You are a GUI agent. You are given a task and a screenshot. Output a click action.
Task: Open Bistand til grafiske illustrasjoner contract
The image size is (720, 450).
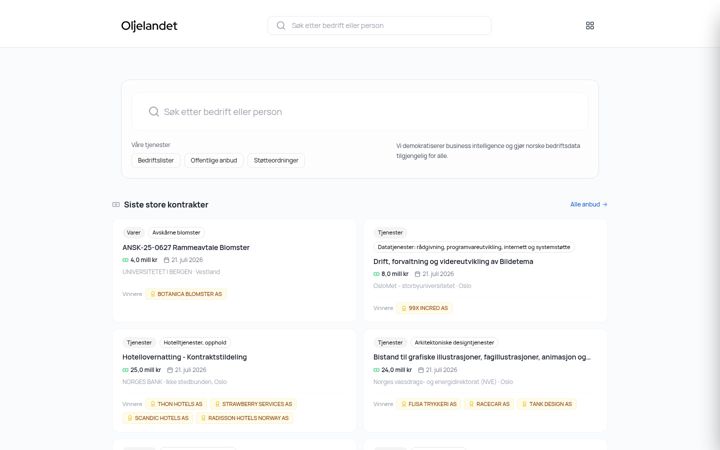482,357
